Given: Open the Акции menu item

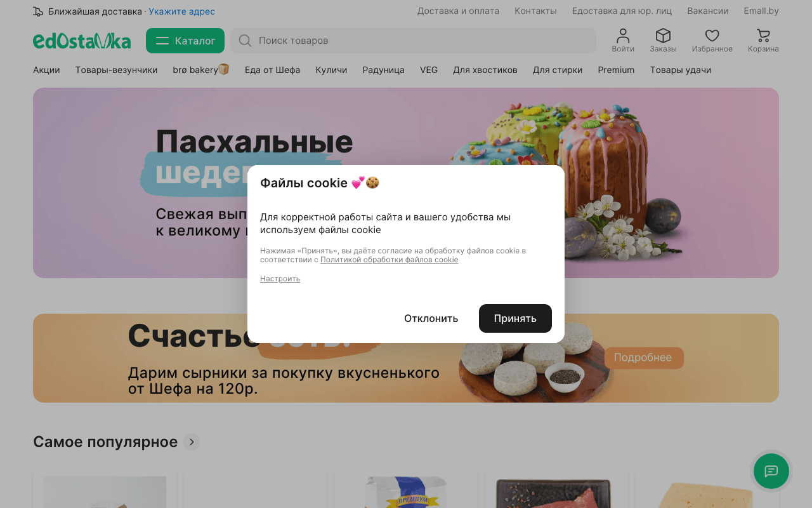Looking at the screenshot, I should pos(46,70).
